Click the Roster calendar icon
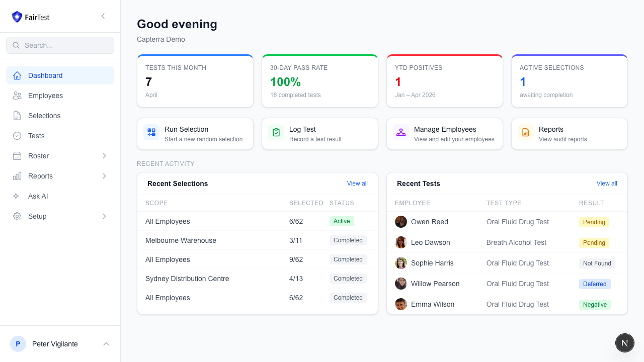This screenshot has height=362, width=644. tap(17, 156)
